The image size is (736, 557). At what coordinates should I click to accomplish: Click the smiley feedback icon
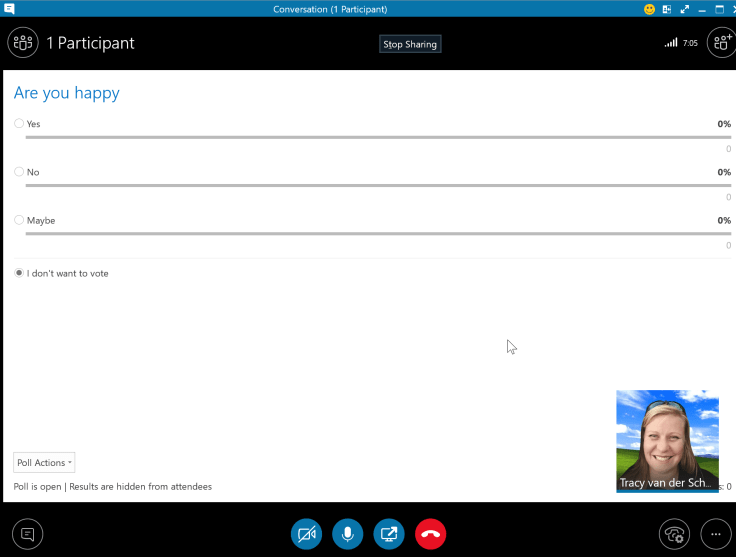649,9
